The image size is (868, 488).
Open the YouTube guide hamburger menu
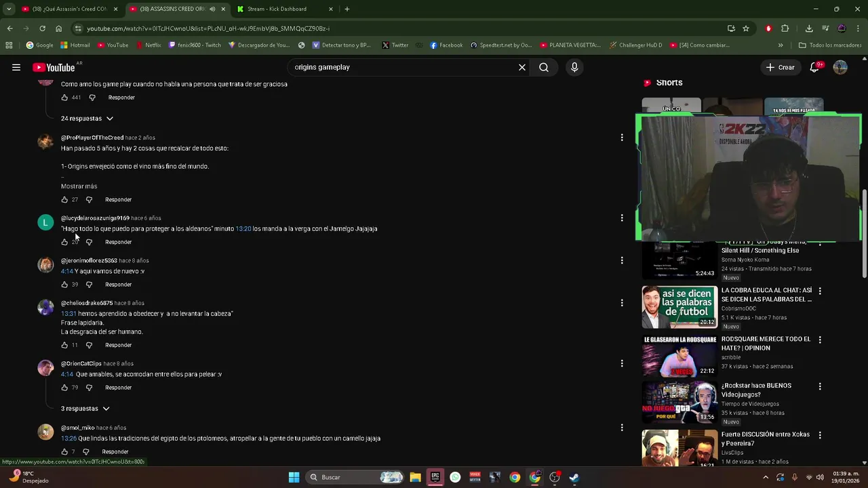[x=16, y=67]
